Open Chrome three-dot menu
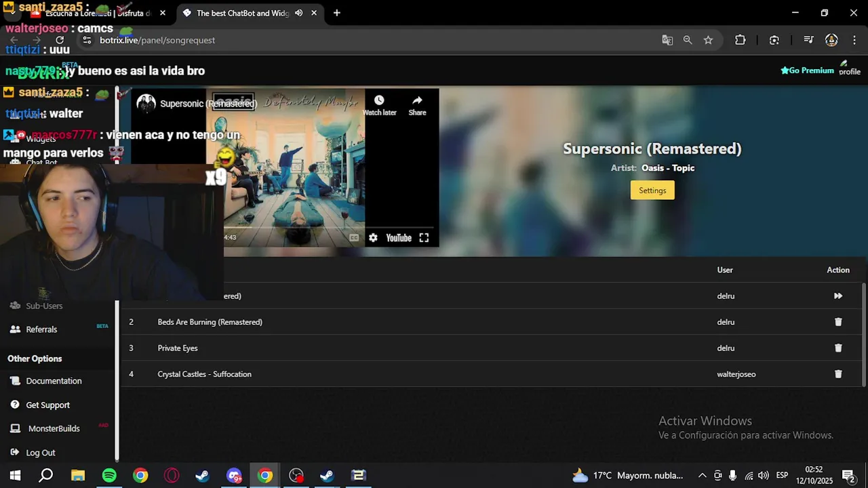The image size is (868, 488). 853,40
